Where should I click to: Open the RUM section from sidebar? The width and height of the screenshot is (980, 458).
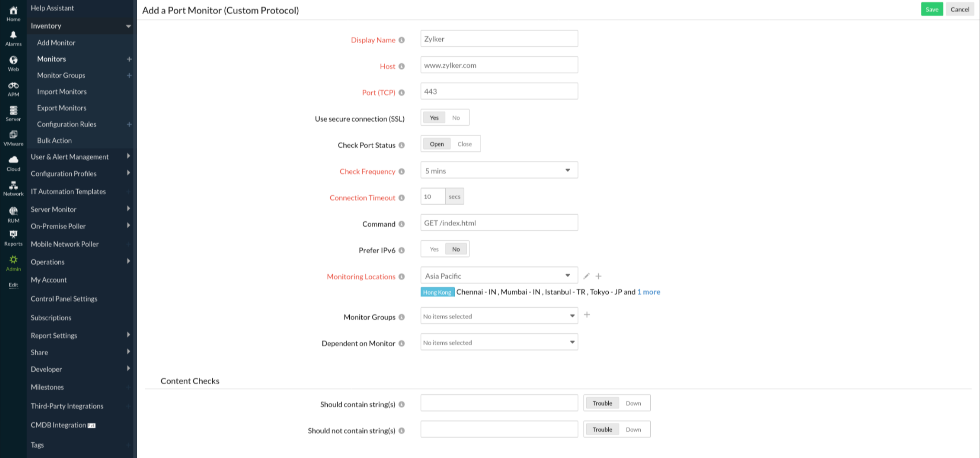tap(13, 213)
